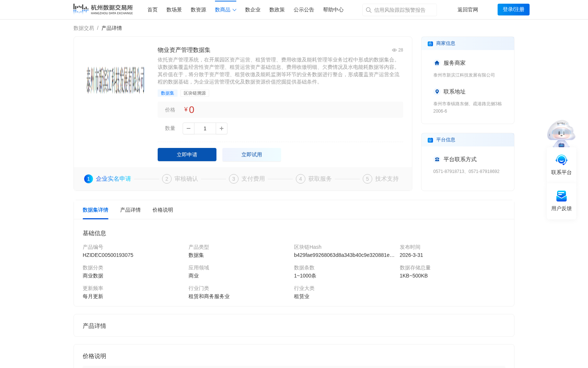The height and width of the screenshot is (368, 588).
Task: Click the quantity input showing 1
Action: (x=205, y=128)
